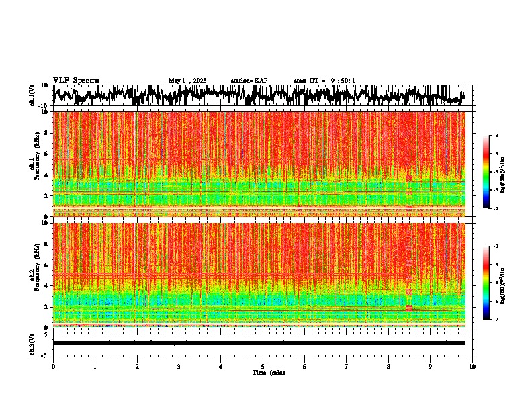Click time axis tick label "10"
This screenshot has height=411, width=532.
pyautogui.click(x=472, y=367)
